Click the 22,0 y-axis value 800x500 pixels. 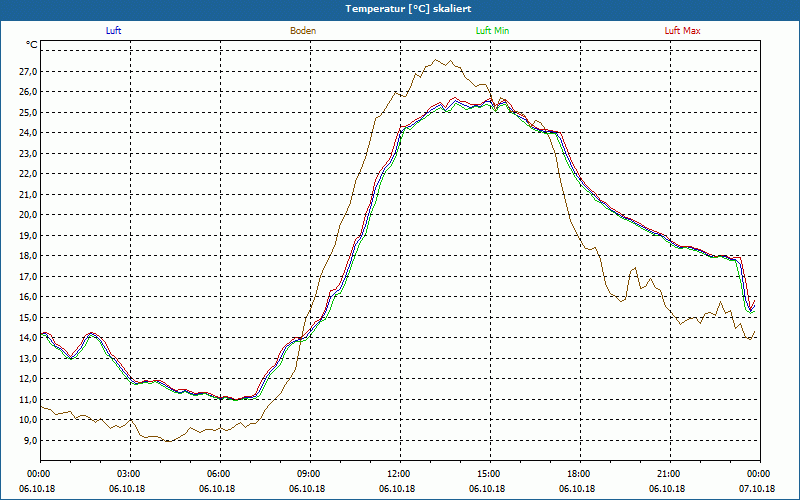[28, 174]
